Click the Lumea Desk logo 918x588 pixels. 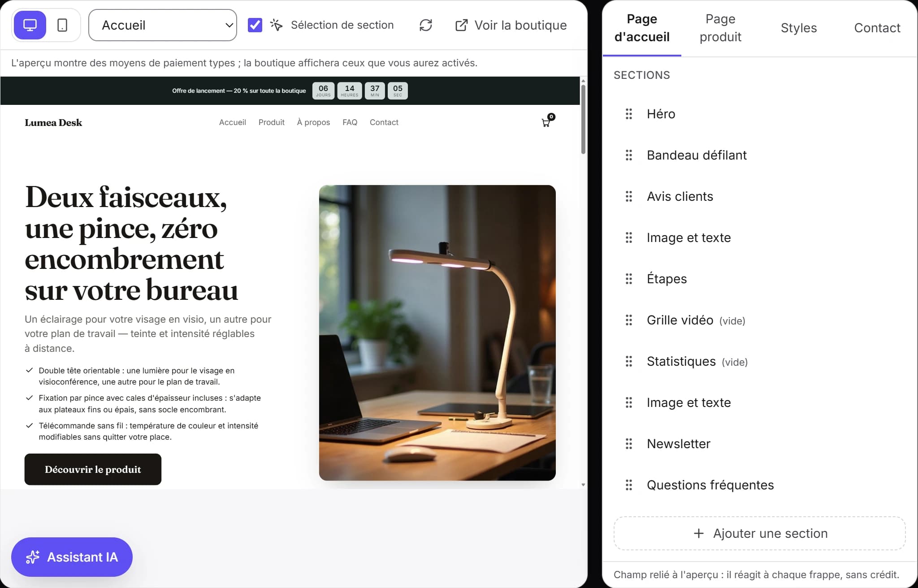(x=53, y=122)
